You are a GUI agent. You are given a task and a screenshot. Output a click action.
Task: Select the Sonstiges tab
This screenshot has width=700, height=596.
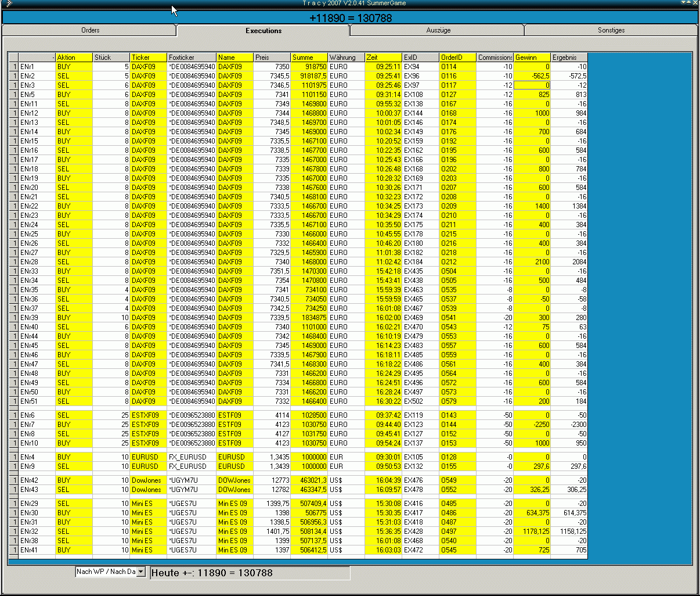[611, 30]
